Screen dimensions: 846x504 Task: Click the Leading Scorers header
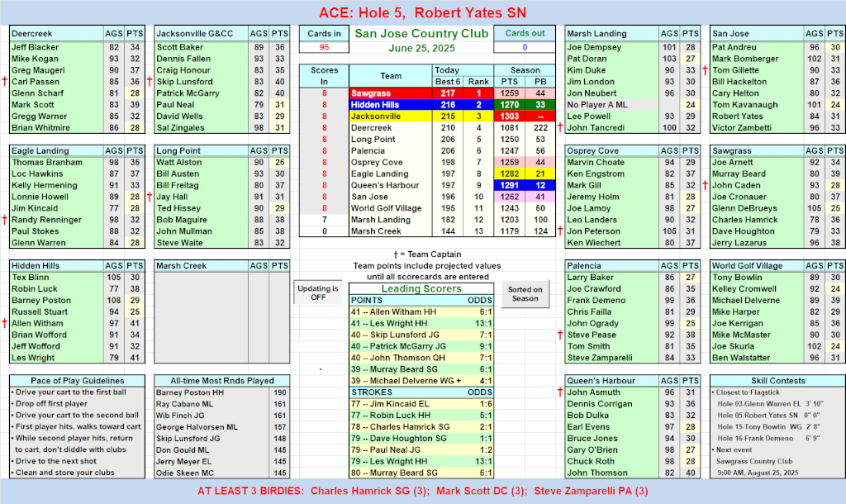(421, 289)
